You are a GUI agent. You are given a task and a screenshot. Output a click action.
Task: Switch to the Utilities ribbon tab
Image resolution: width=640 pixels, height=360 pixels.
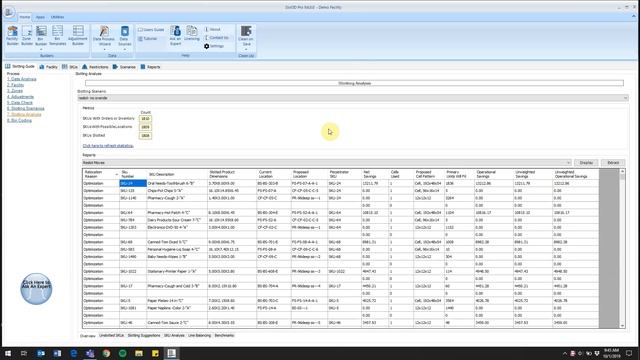click(x=57, y=17)
